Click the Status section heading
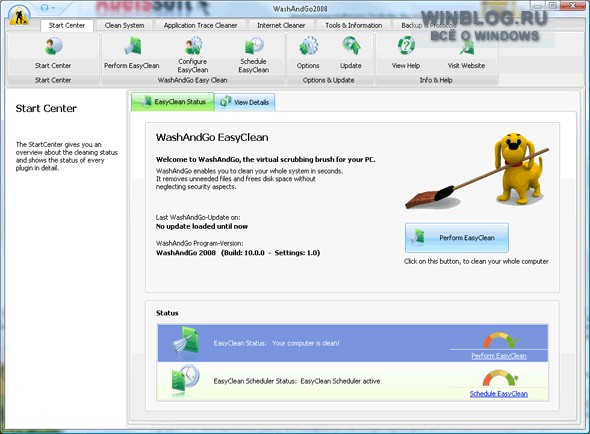Viewport: 590px width, 434px height. point(167,313)
